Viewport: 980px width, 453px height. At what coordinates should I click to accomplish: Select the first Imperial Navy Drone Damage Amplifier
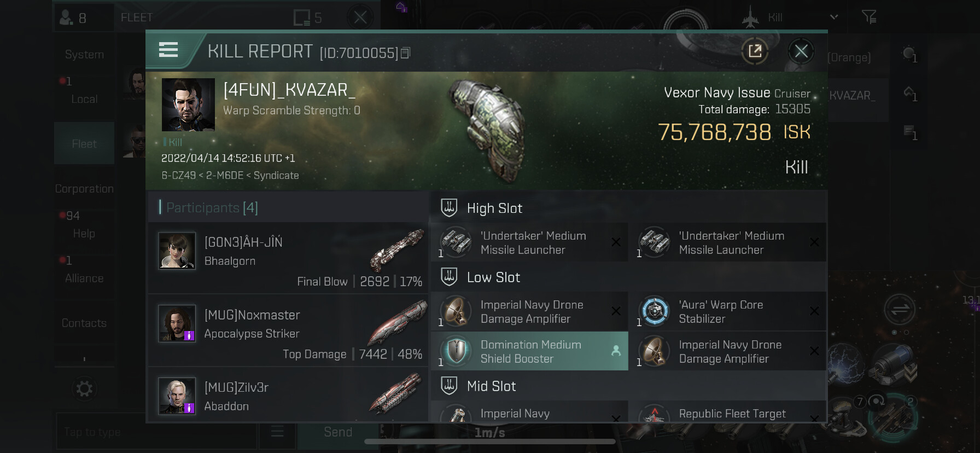(x=529, y=311)
